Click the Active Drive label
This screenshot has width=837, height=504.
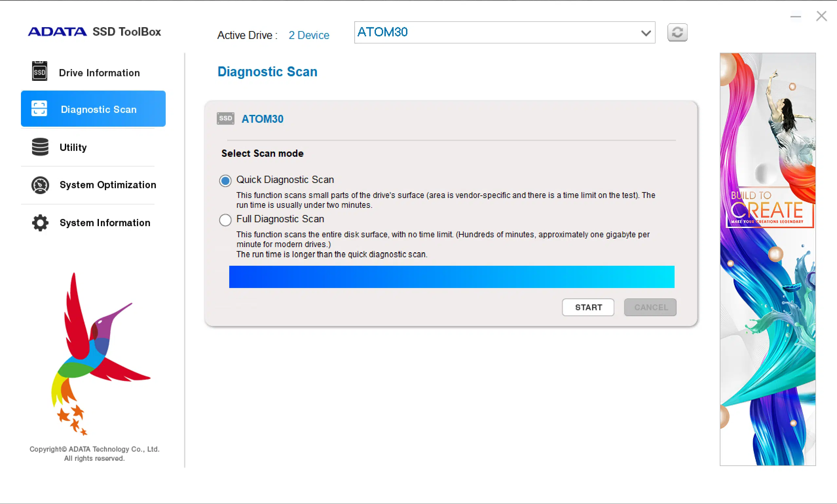point(248,35)
